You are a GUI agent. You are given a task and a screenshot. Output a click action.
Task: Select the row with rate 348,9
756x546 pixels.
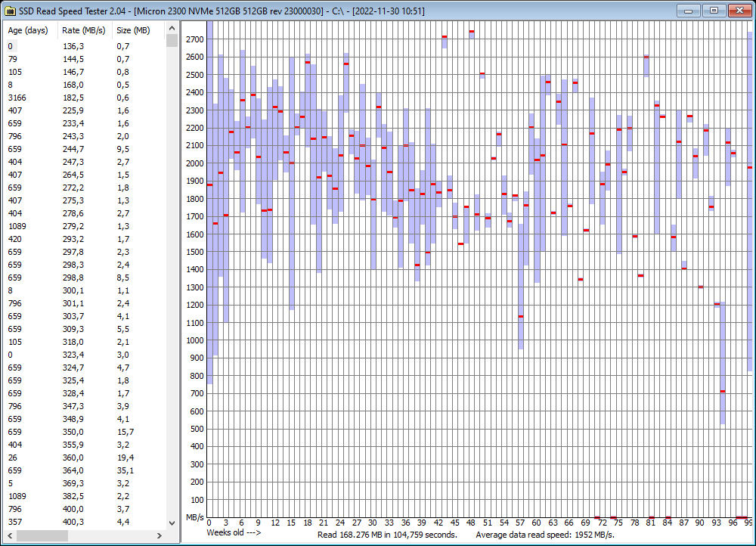85,419
